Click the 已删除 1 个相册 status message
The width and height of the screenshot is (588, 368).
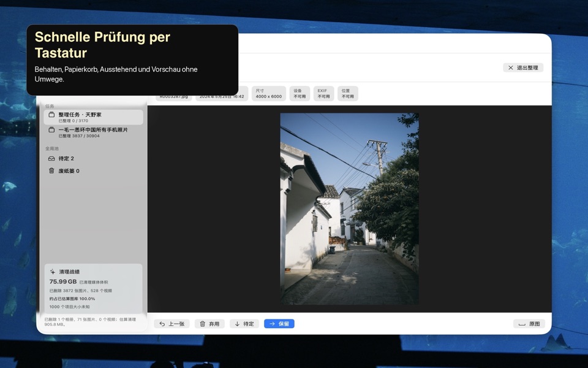coord(90,322)
